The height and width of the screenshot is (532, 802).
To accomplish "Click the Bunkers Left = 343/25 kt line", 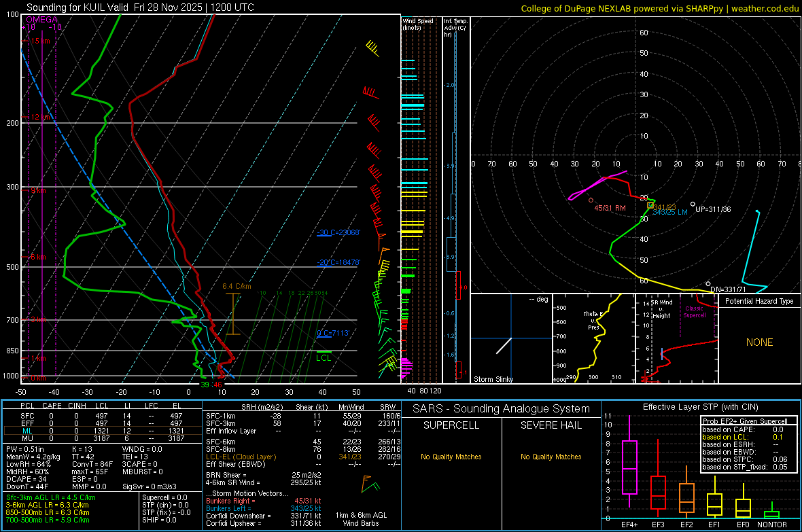I will point(264,508).
